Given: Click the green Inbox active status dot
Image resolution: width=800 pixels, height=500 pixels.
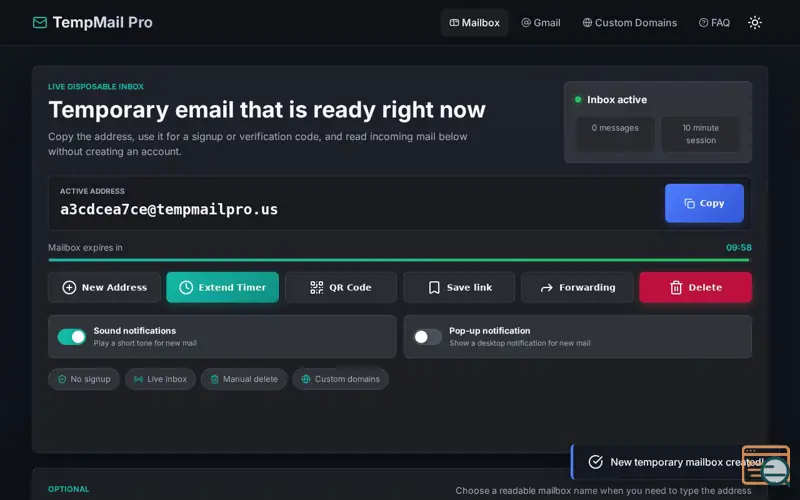Looking at the screenshot, I should 578,99.
